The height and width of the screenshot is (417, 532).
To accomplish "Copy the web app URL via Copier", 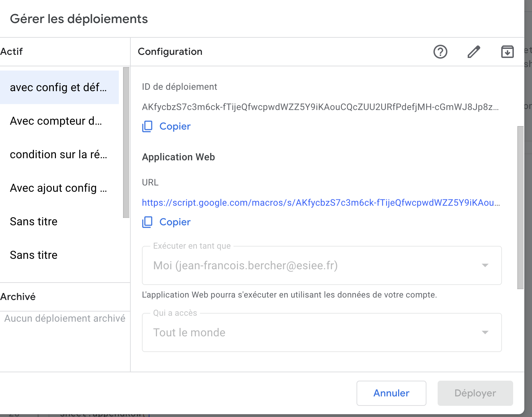I will tap(175, 222).
